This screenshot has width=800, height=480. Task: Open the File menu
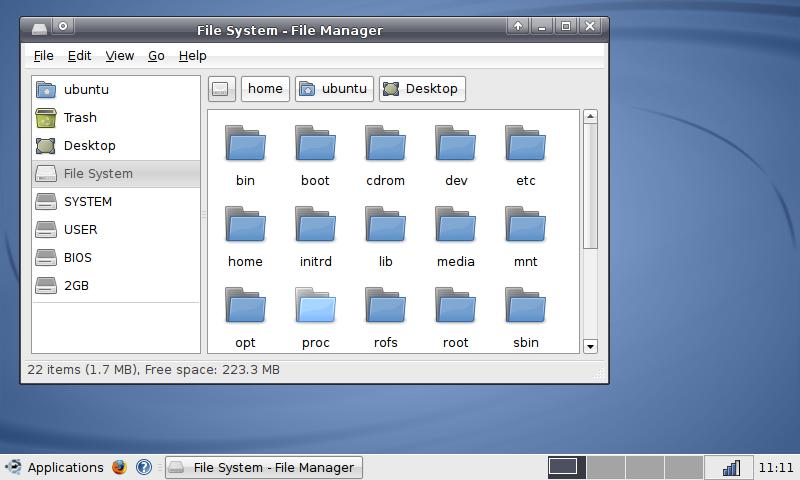click(x=43, y=56)
